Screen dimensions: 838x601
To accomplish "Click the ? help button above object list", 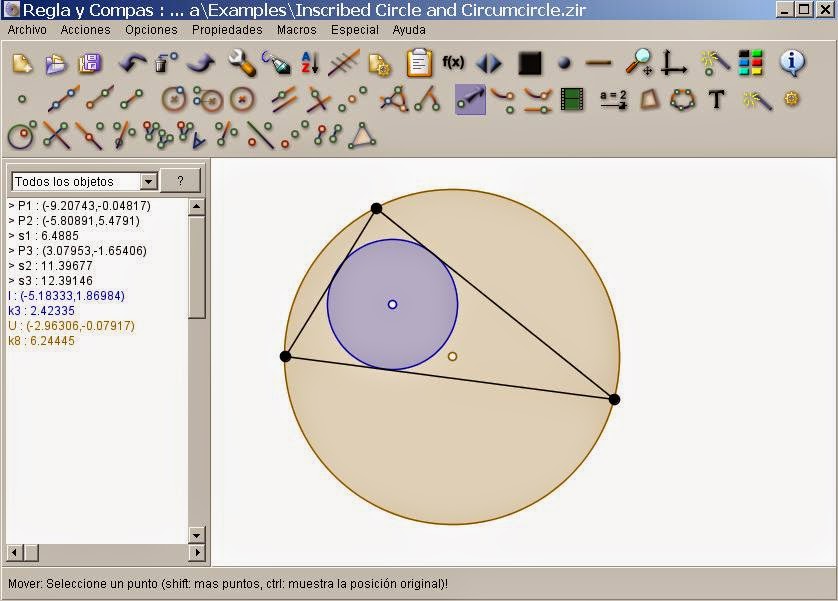I will [180, 180].
